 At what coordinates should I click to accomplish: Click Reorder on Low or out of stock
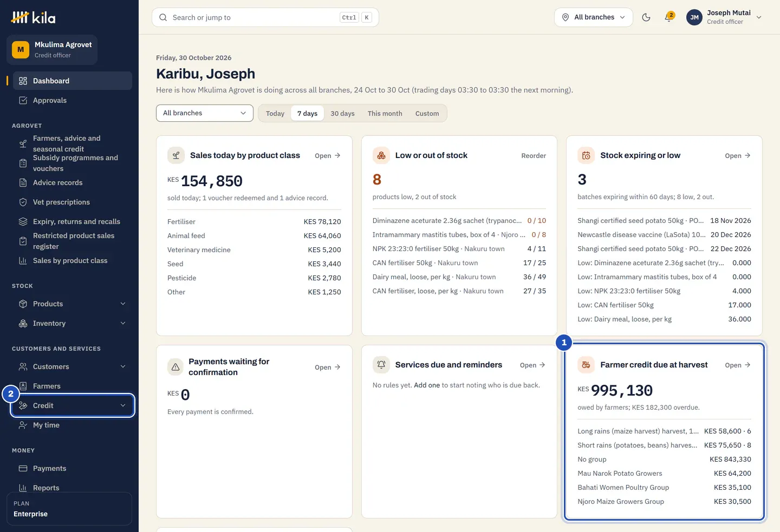[534, 156]
